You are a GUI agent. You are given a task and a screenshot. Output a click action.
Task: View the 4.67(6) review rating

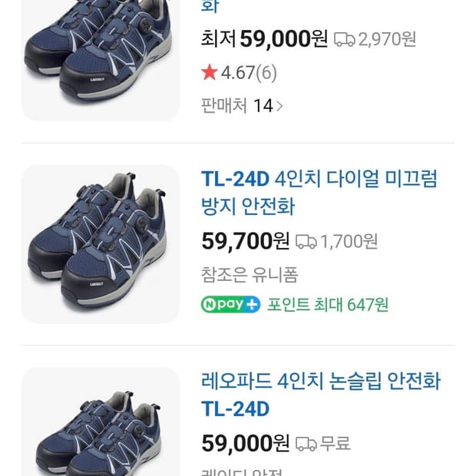(249, 73)
